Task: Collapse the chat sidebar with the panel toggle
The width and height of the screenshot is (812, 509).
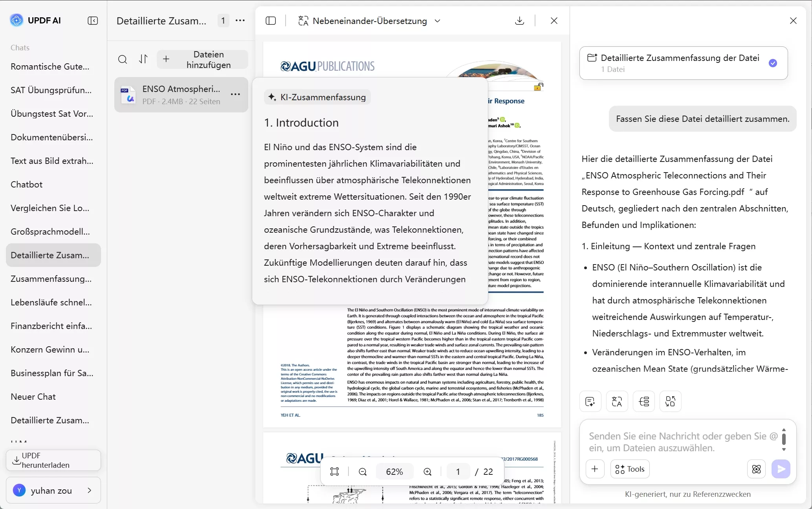Action: pos(93,21)
